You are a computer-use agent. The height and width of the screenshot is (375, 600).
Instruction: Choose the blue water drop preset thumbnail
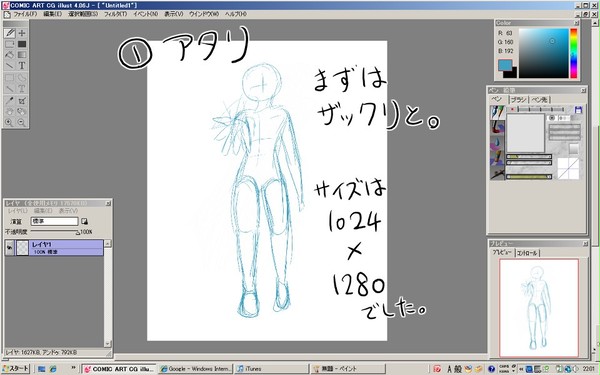(x=497, y=142)
